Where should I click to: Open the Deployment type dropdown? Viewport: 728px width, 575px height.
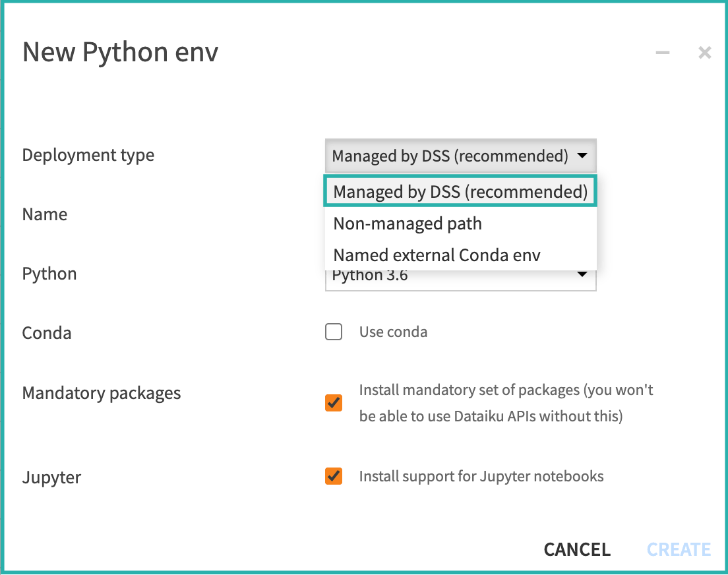coord(460,156)
